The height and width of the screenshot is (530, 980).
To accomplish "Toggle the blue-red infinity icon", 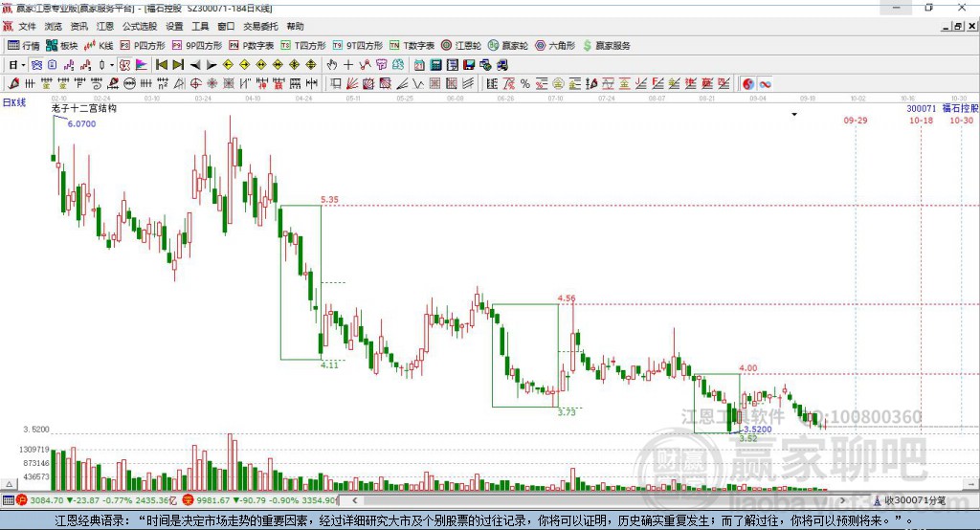I will coord(765,84).
